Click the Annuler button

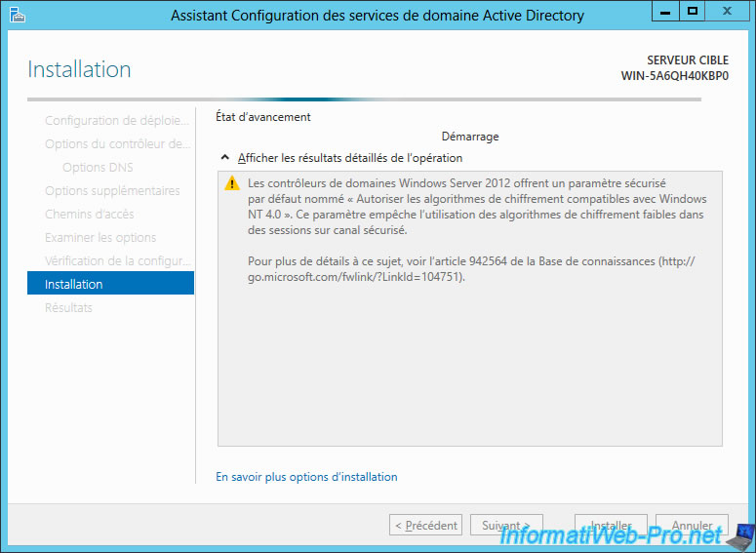[x=692, y=525]
